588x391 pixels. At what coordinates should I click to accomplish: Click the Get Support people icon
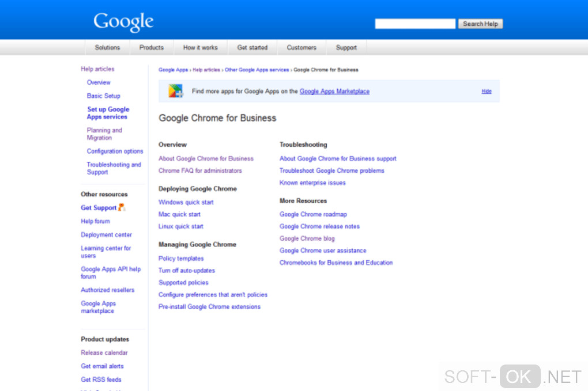[x=122, y=207]
